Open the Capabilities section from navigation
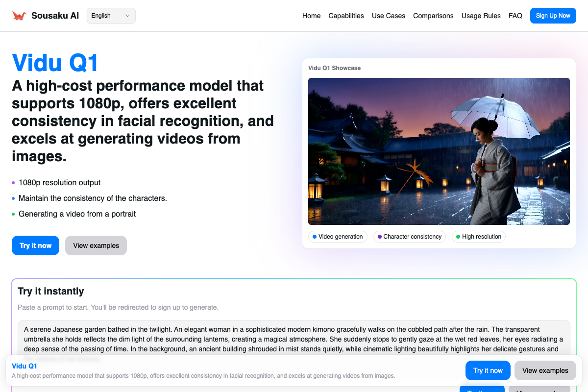Viewport: 588px width, 392px height. click(346, 16)
